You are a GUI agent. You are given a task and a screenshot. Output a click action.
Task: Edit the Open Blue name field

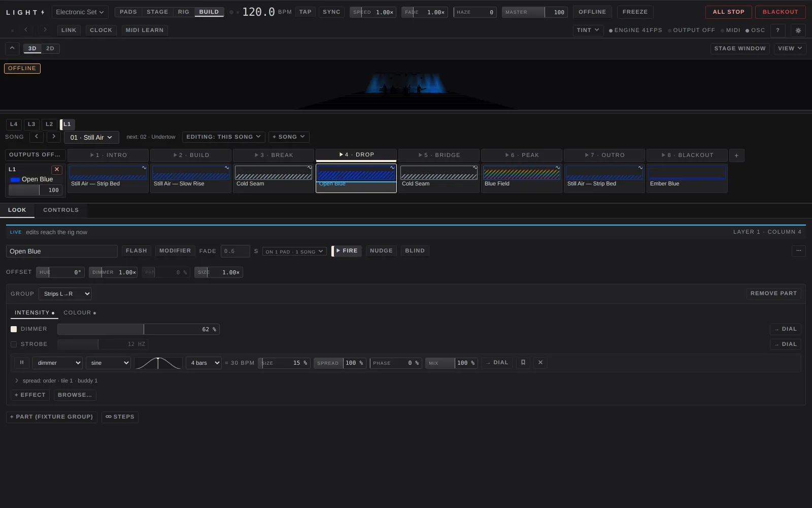62,251
